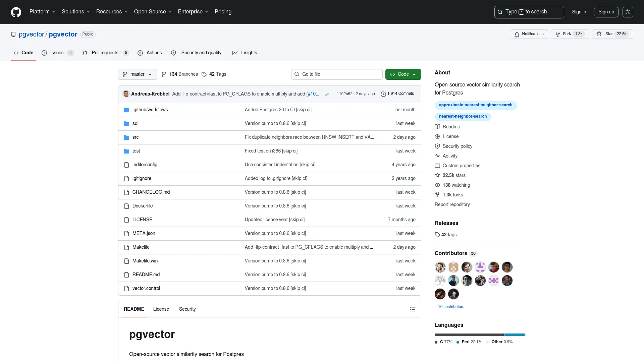This screenshot has width=644, height=362.
Task: Click the src folder icon
Action: 126,137
